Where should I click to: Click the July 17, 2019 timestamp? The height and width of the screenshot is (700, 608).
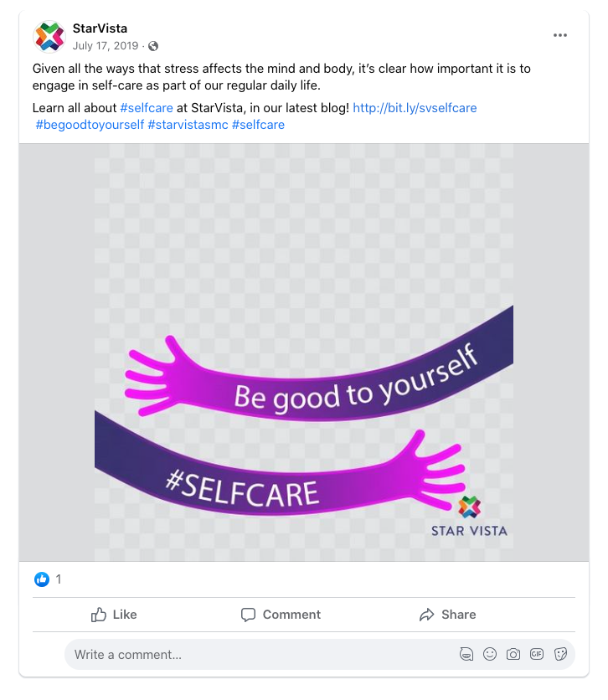click(106, 46)
